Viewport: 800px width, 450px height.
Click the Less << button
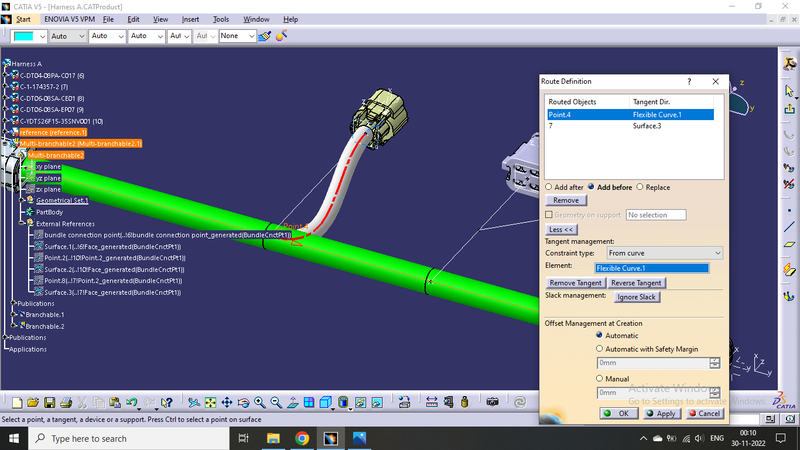tap(561, 230)
